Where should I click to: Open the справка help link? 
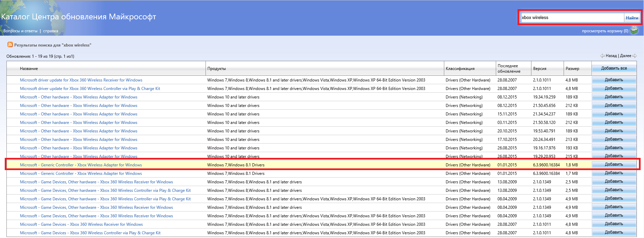coord(51,31)
